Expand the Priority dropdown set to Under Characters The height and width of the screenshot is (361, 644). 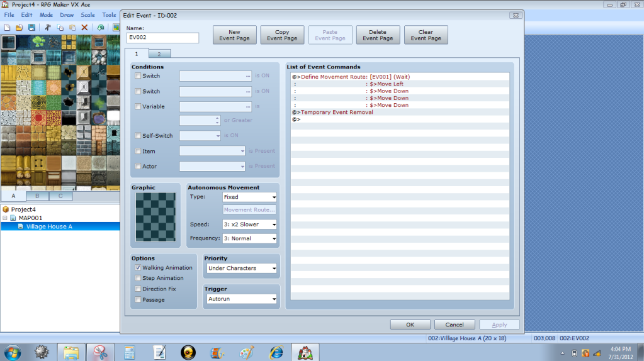(242, 269)
